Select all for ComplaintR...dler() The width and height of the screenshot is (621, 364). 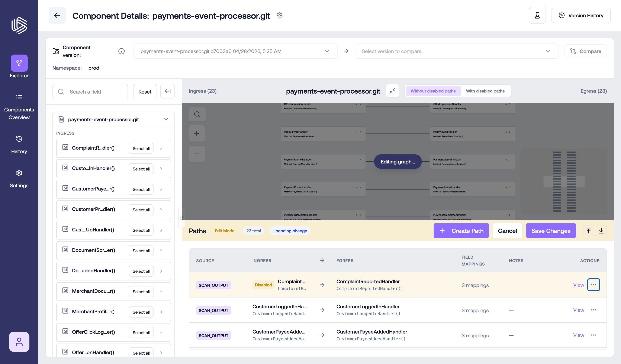[141, 148]
